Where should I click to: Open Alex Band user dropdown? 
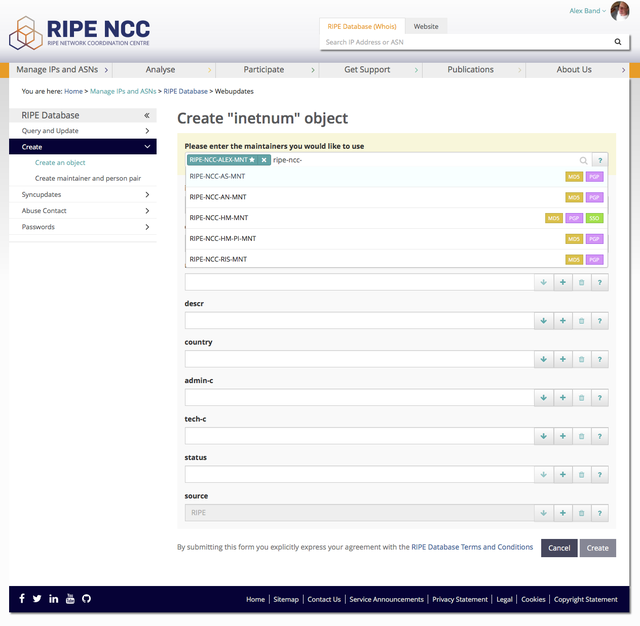click(x=588, y=11)
